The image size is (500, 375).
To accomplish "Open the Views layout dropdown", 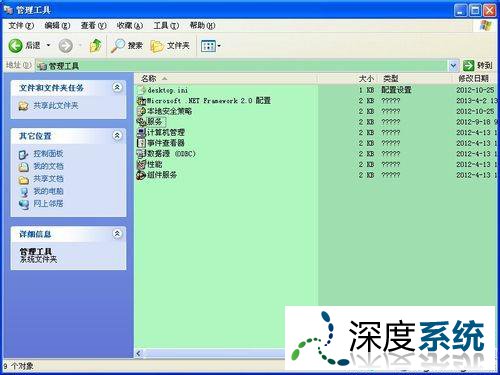I will 211,46.
